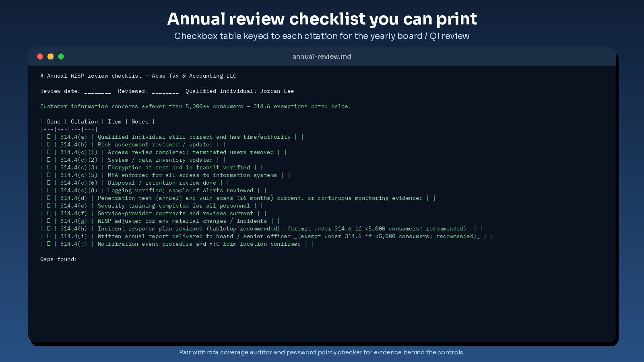
Task: Tick checkbox for 314.4(b) Risk assessment row
Action: pos(49,144)
